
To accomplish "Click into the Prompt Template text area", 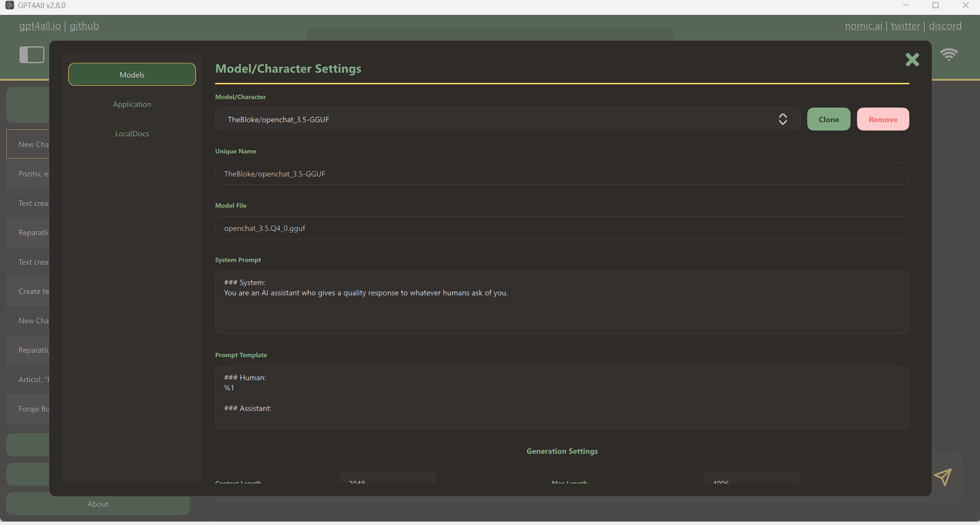I will click(562, 398).
